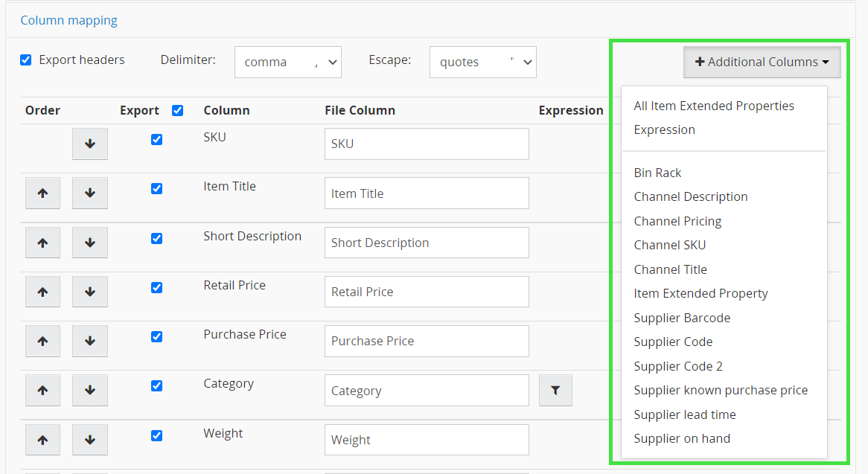
Task: Toggle the Export headers checkbox
Action: [x=26, y=60]
